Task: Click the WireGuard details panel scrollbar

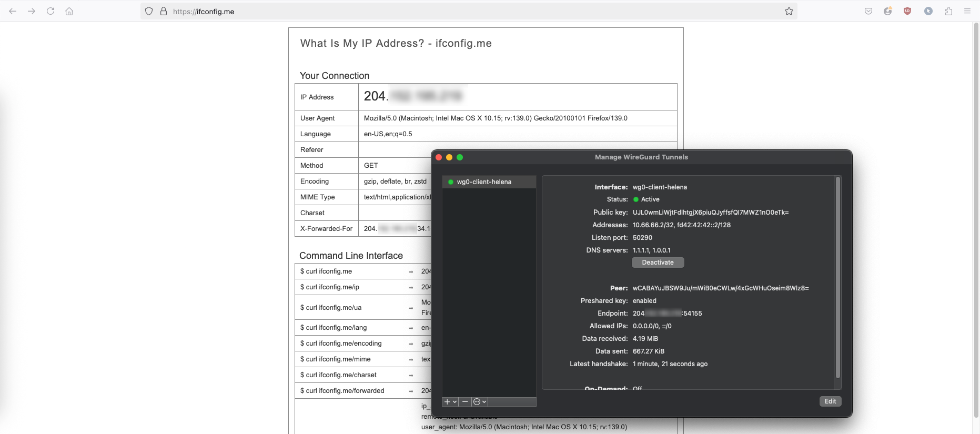Action: pyautogui.click(x=838, y=277)
